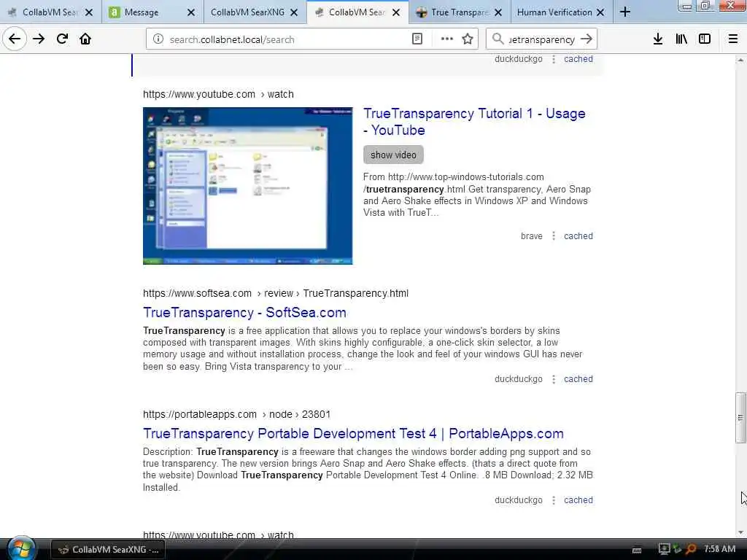
Task: Bookmark this page with the star
Action: [x=468, y=39]
